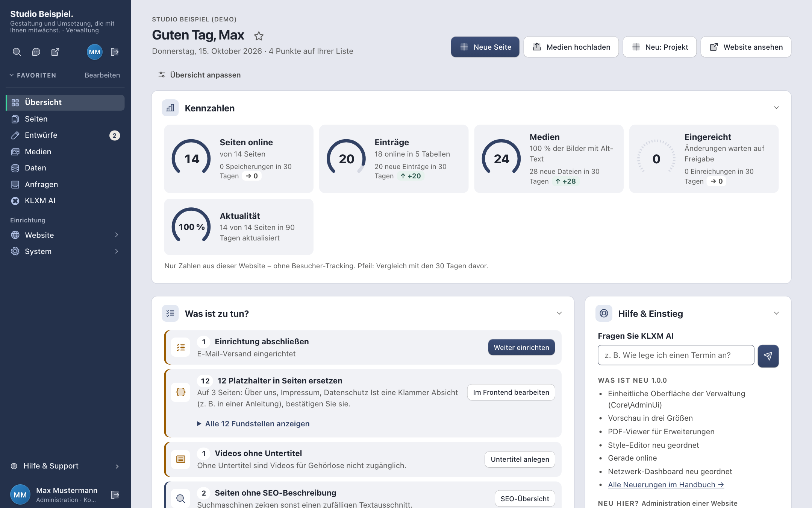Open Entwürfe in sidebar

(65, 135)
